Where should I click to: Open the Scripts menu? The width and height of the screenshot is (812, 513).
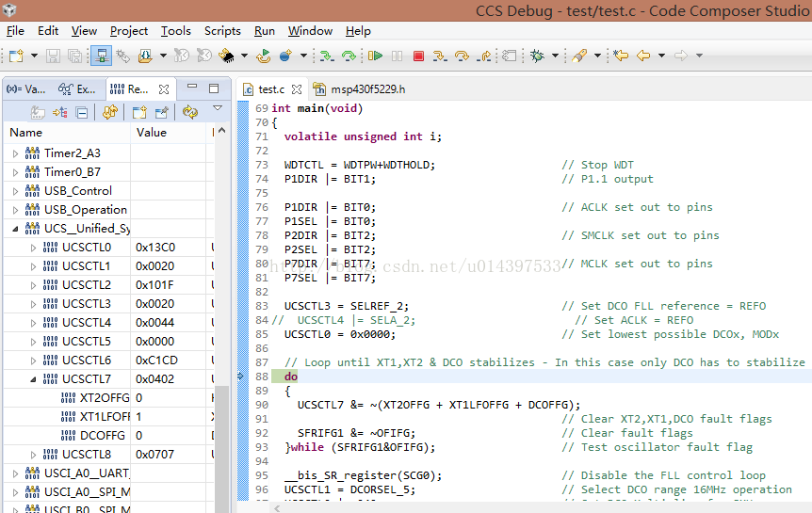point(222,30)
